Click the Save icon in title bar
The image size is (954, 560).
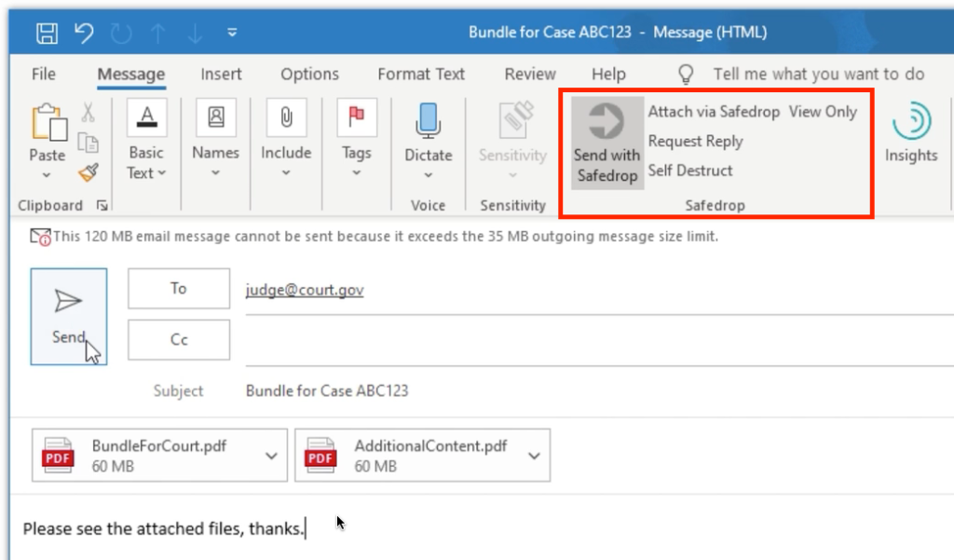[47, 34]
